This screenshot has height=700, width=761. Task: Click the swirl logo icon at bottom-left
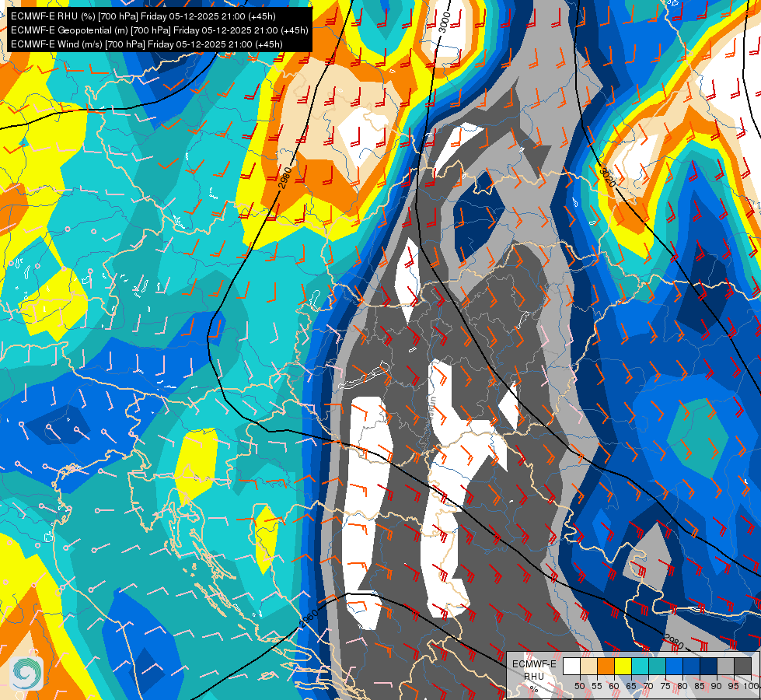click(26, 674)
